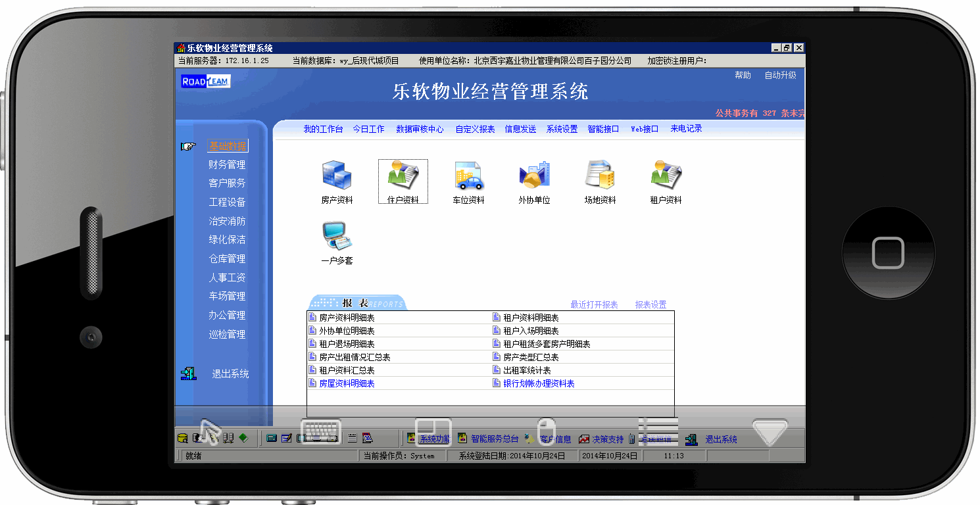Open 智能接口 tab
This screenshot has height=505, width=980.
[603, 129]
